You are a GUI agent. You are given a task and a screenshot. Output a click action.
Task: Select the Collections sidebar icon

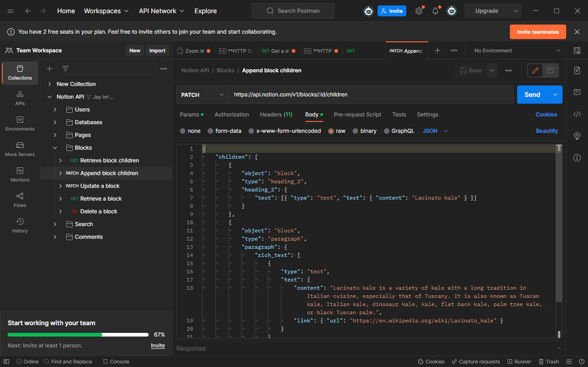[x=20, y=73]
